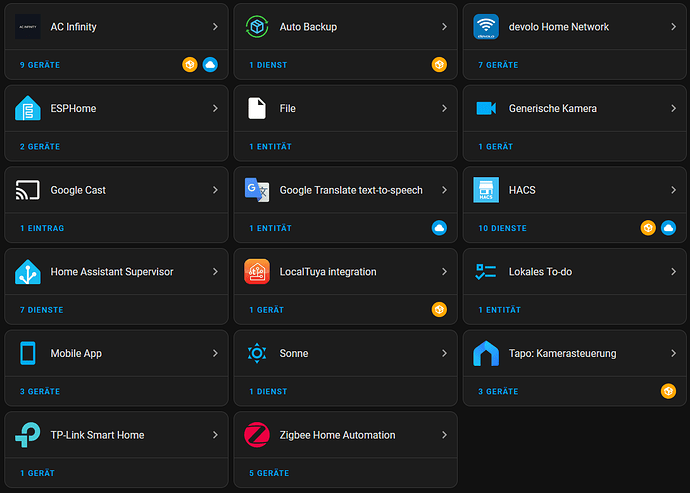The width and height of the screenshot is (690, 493).
Task: Click the devolo Home Network wifi icon
Action: (486, 27)
